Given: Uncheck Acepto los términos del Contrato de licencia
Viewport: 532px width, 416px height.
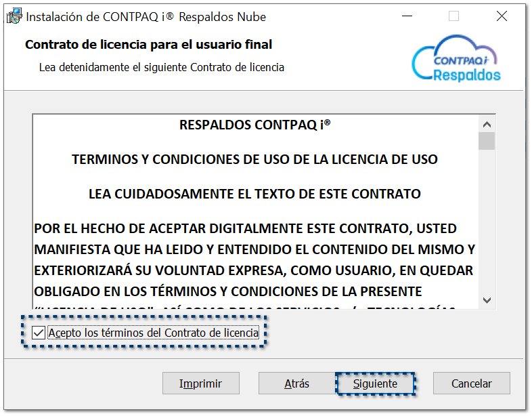Looking at the screenshot, I should [39, 333].
